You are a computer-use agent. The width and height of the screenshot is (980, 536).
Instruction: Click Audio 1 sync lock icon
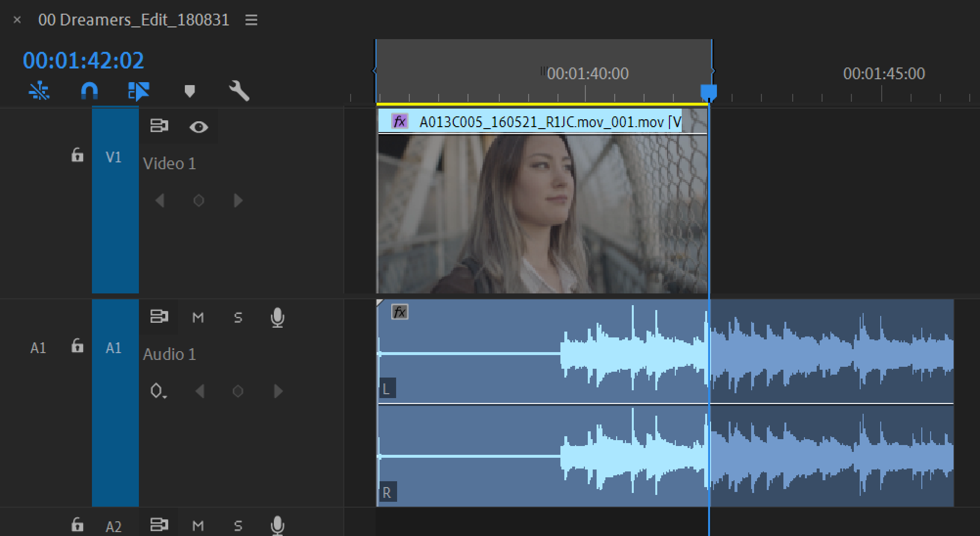159,317
